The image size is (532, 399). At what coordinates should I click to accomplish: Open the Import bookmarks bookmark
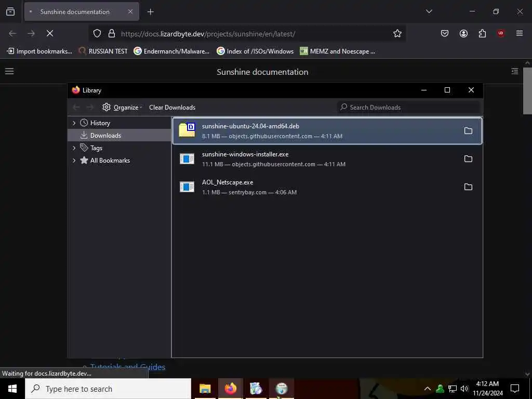[x=39, y=51]
